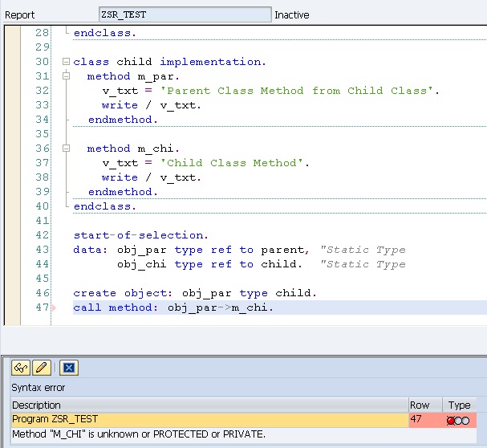Collapse the method m_chi block
Viewport: 487px width, 448px height.
[65, 149]
